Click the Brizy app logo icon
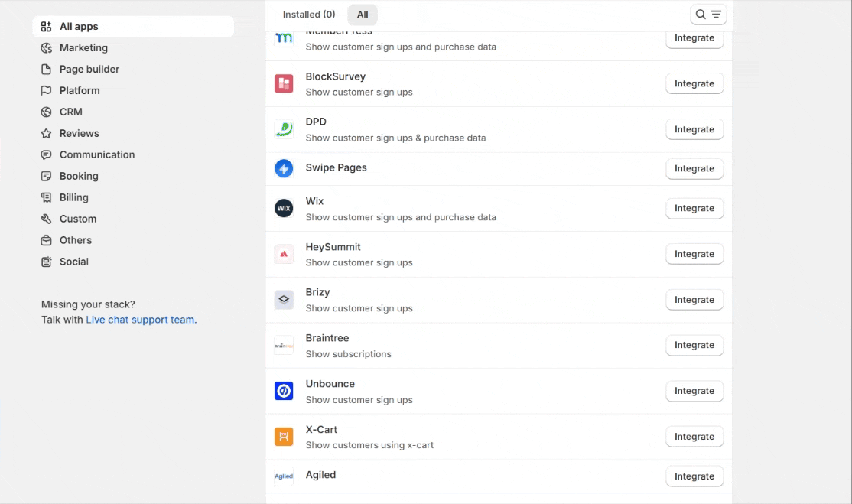The image size is (852, 504). tap(284, 300)
